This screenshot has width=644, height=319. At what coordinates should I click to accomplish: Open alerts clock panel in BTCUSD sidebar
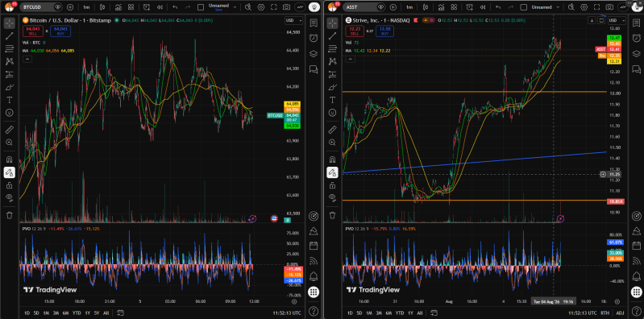click(x=314, y=38)
